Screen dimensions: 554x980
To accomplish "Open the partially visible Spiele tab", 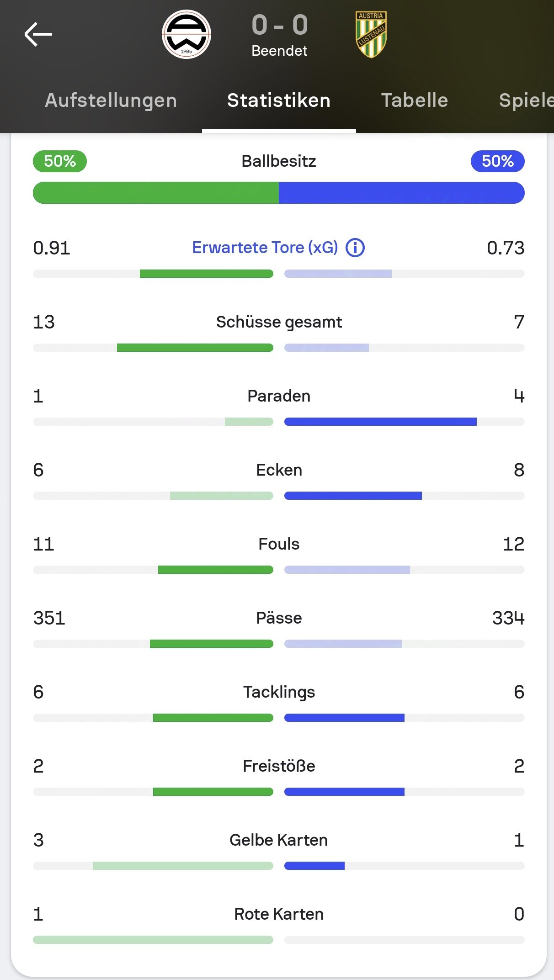I will [526, 101].
